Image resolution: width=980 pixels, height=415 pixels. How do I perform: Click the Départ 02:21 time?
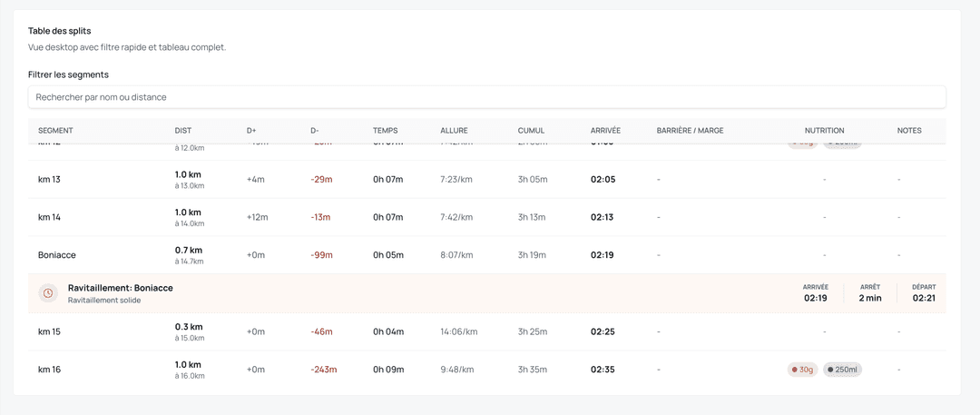pyautogui.click(x=924, y=298)
